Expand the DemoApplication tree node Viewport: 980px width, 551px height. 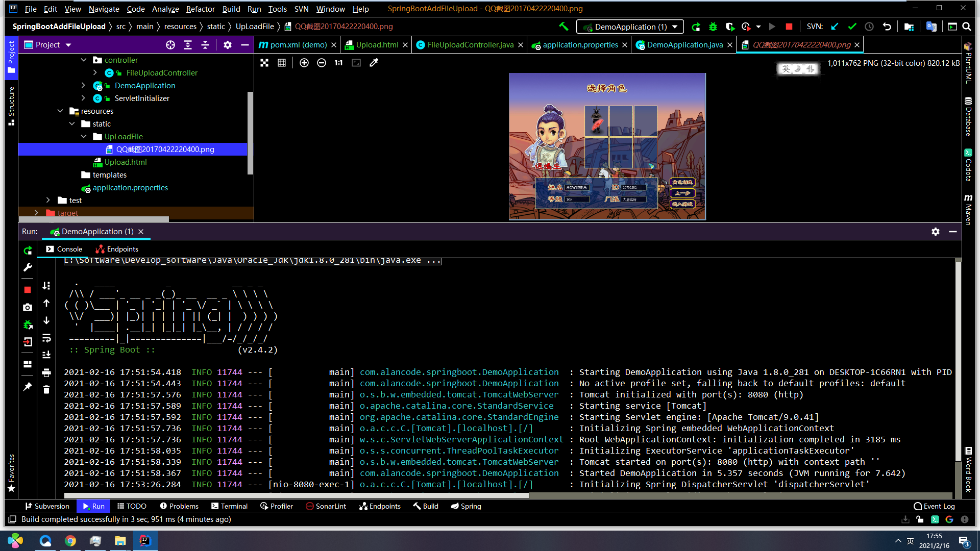point(84,86)
